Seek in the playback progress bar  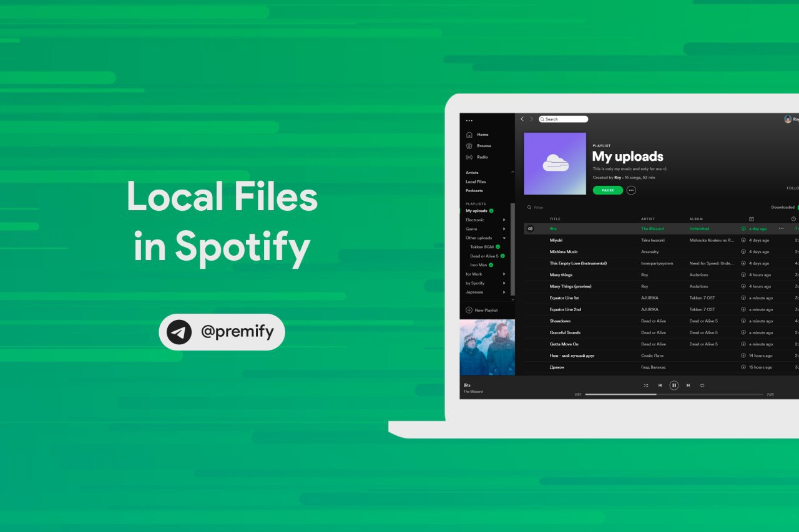(x=674, y=394)
